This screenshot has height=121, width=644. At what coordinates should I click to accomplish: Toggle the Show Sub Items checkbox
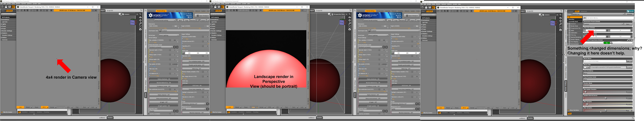click(x=568, y=110)
